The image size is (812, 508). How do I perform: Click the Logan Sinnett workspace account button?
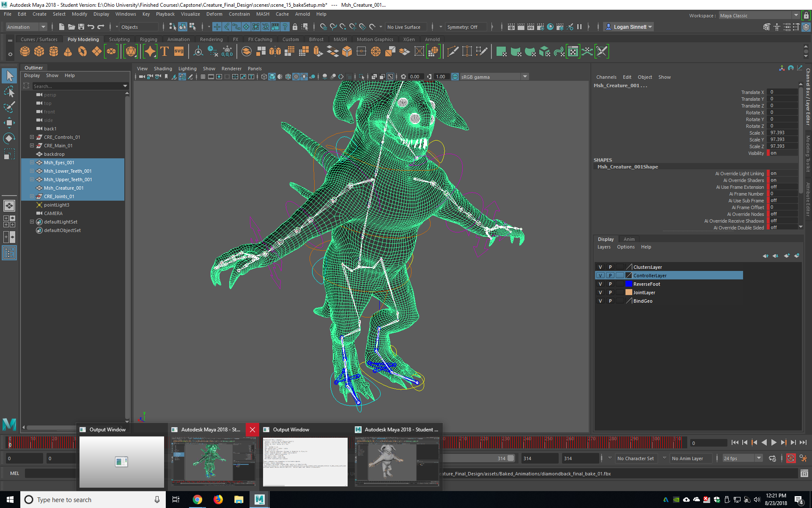[x=628, y=27]
